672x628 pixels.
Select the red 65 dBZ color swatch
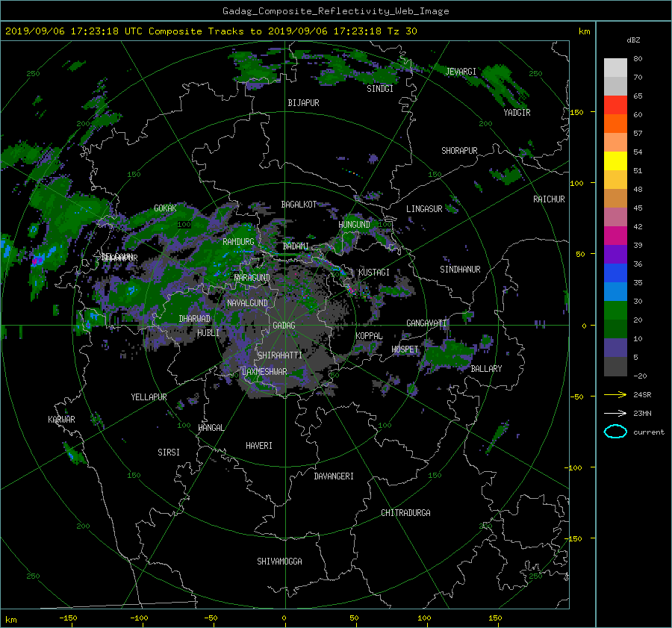point(615,105)
